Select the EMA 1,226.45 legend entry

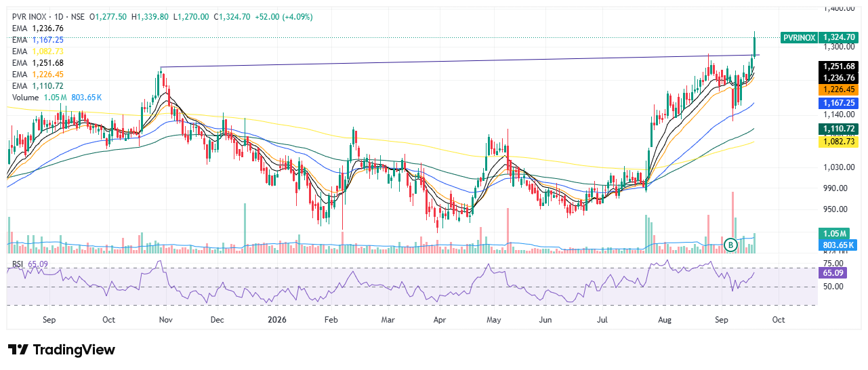click(x=38, y=75)
